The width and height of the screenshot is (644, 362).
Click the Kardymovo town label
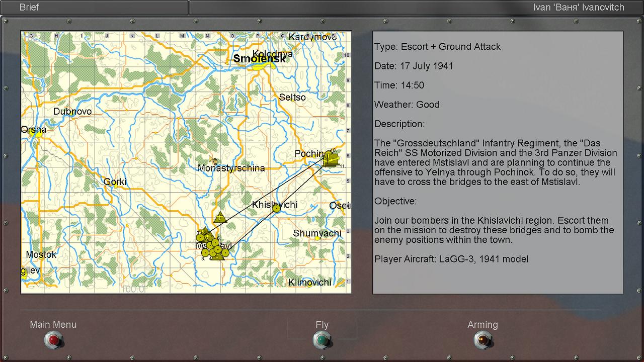tap(312, 37)
